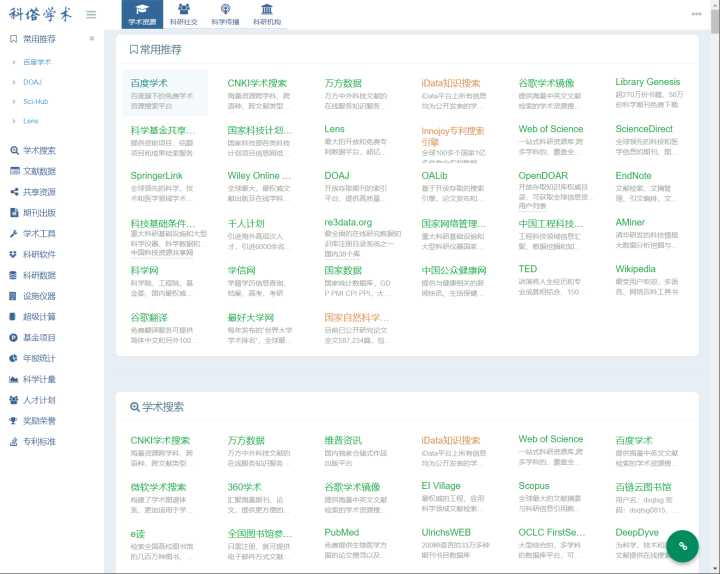Screen dimensions: 720x574
Task: Click the 人才计划 people icon
Action: (13, 400)
